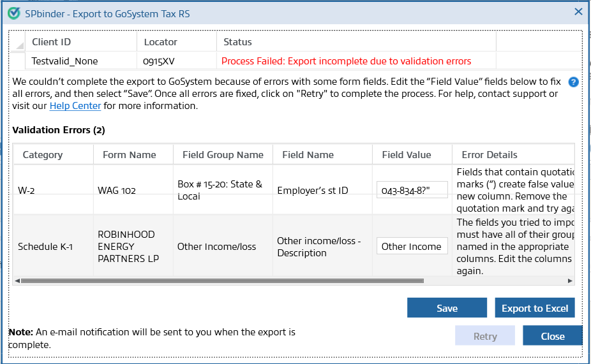Click the horizontal scrollbar right arrow
The height and width of the screenshot is (364, 591).
(x=570, y=280)
